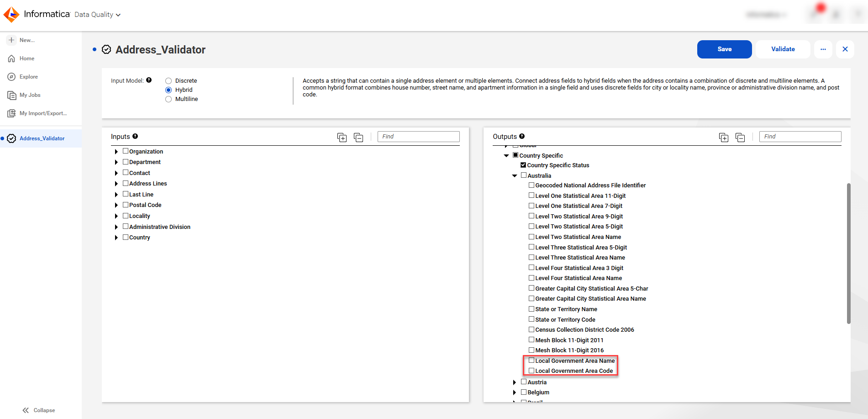Click the Collapse sidebar label
The height and width of the screenshot is (419, 868).
(x=44, y=410)
